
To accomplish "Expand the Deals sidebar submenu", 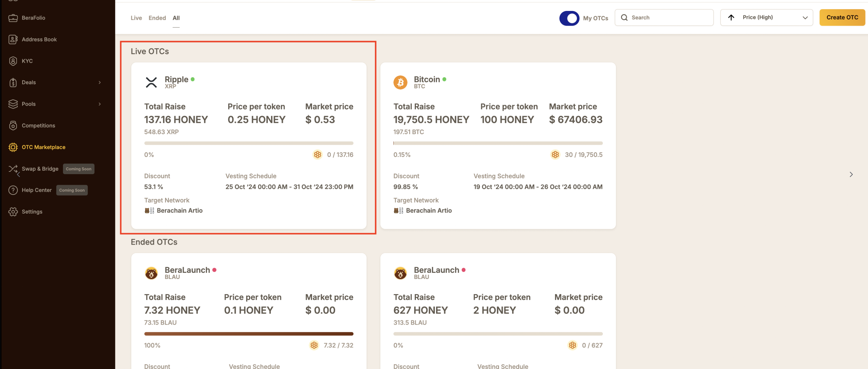I will click(100, 82).
